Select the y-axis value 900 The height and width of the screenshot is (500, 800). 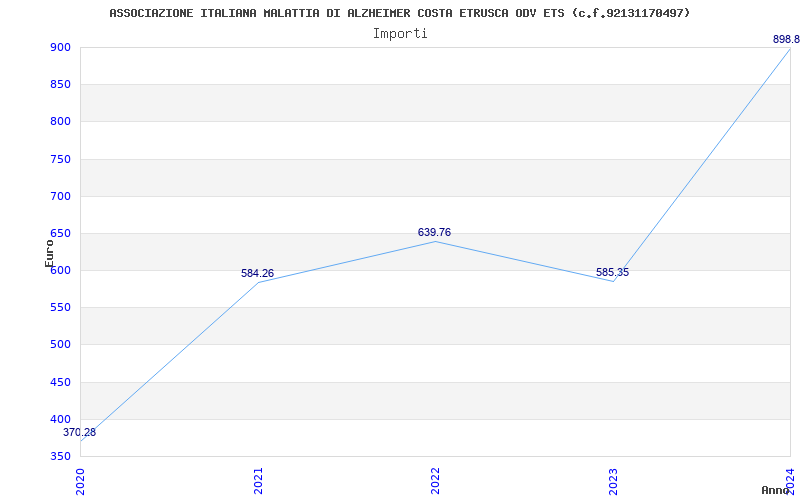point(60,47)
